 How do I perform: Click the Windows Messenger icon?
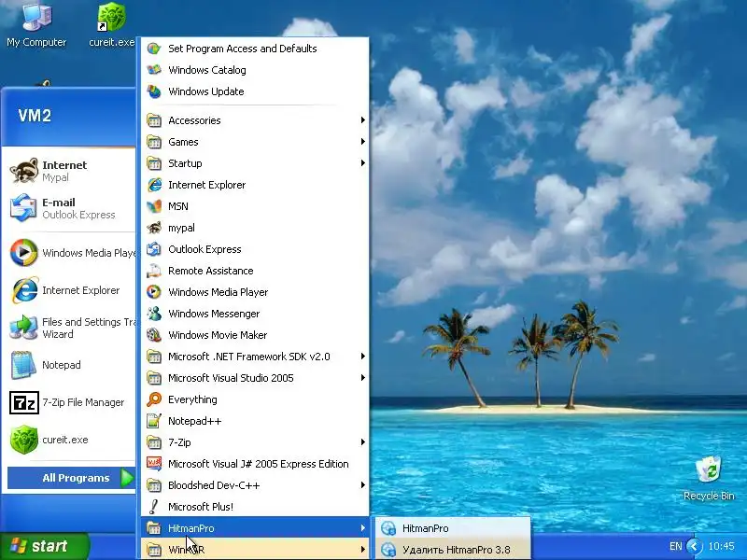click(x=154, y=314)
